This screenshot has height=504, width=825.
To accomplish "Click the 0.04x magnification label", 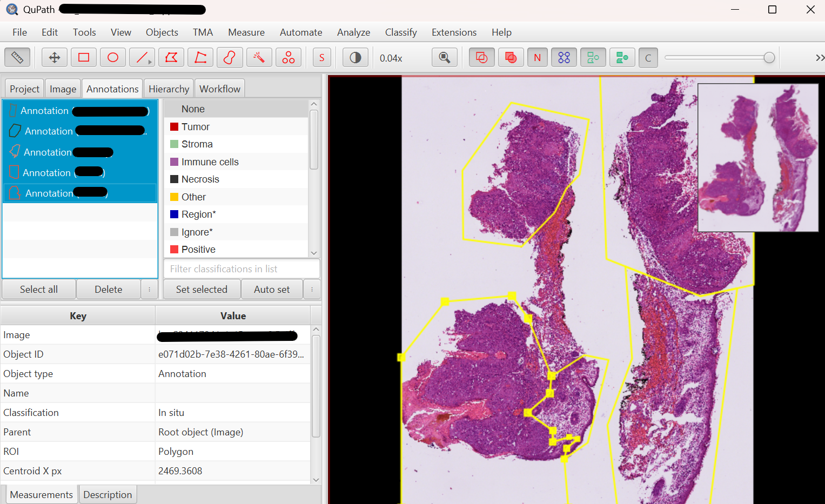I will click(391, 58).
